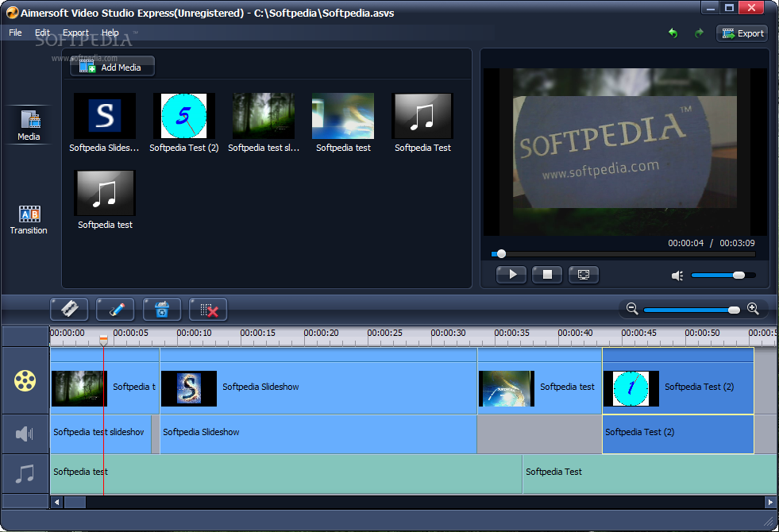
Task: Open the Edit menu
Action: point(42,33)
